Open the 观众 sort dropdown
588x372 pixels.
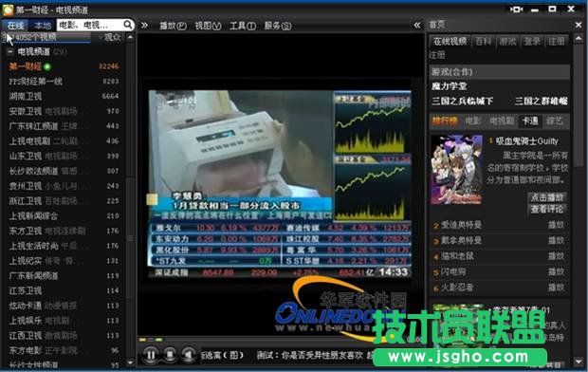pyautogui.click(x=110, y=37)
